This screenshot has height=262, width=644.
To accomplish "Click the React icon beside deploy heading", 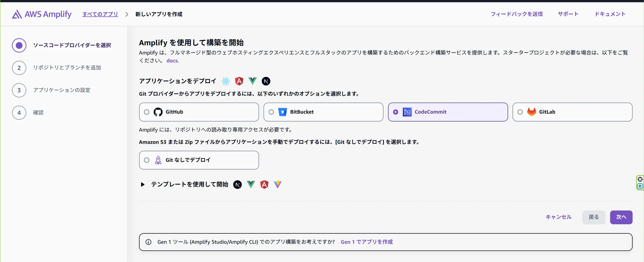I will click(226, 81).
